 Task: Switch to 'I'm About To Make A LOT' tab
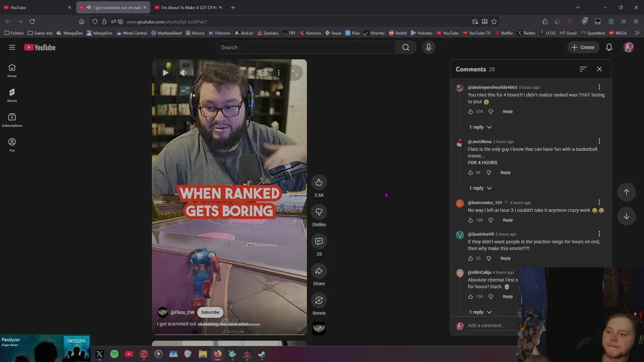click(x=189, y=8)
